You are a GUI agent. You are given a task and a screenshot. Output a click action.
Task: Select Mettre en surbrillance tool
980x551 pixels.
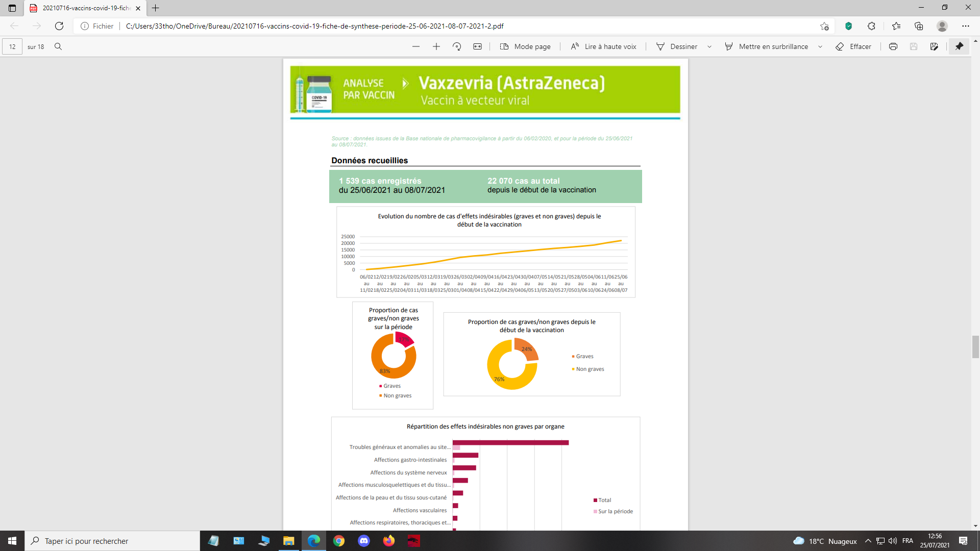coord(766,46)
